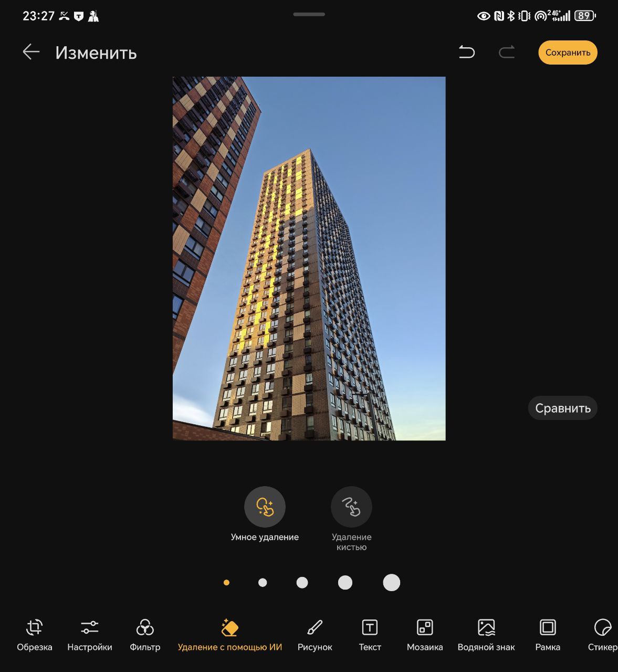Select the Рисунок drawing brush tool
Image resolution: width=618 pixels, height=672 pixels.
point(315,635)
